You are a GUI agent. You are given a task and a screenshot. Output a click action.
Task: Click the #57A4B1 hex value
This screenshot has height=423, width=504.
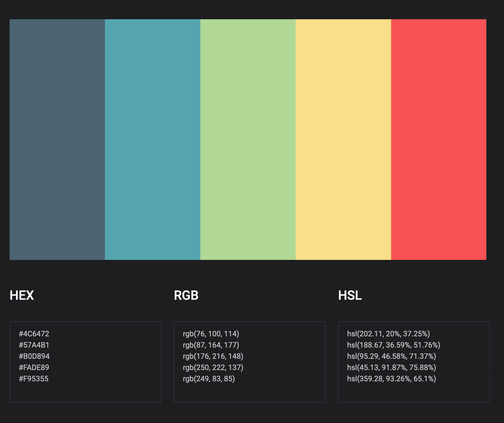pyautogui.click(x=34, y=345)
